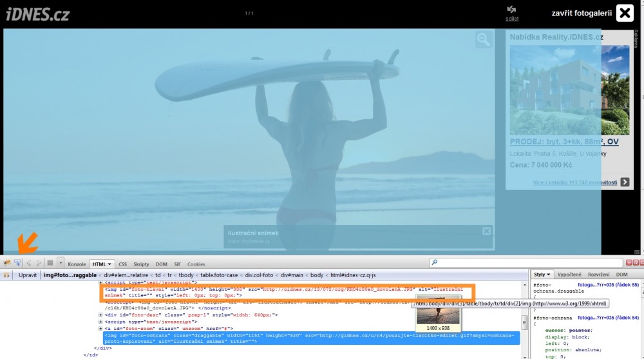Click the Firebug back arrow
The height and width of the screenshot is (359, 644).
[29, 263]
